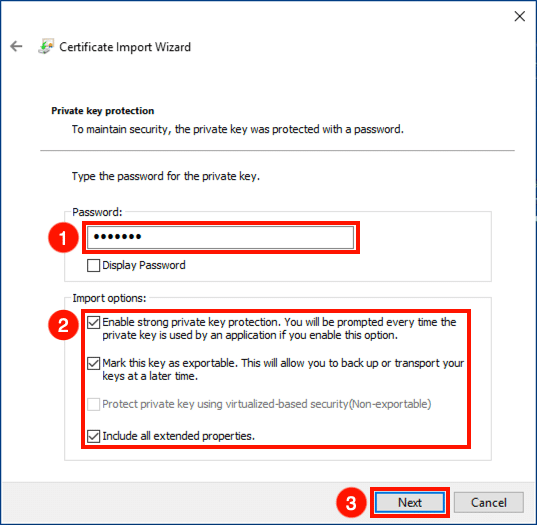The image size is (537, 525).
Task: Uncheck Mark this key as exportable
Action: coord(93,363)
